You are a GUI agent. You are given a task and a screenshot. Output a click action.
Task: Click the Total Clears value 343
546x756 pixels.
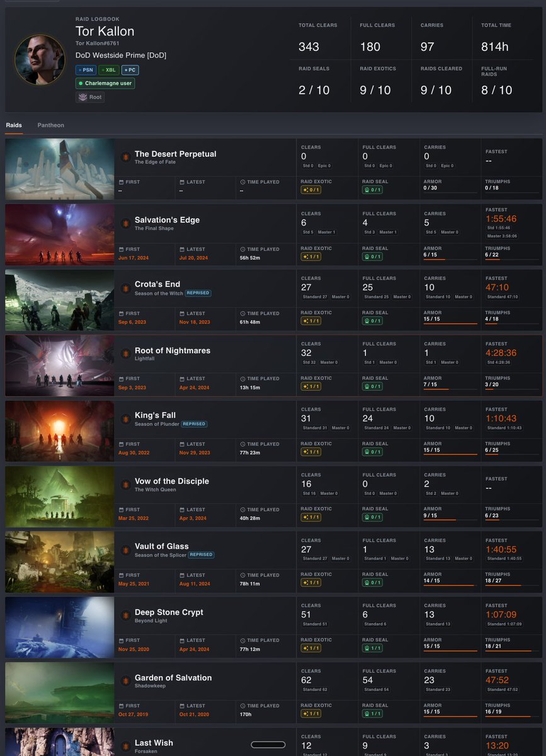coord(309,47)
